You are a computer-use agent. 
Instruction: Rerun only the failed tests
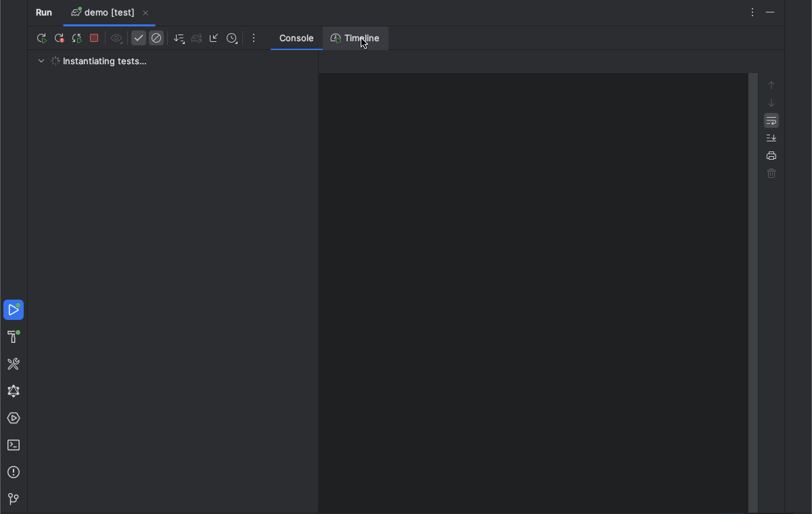(58, 38)
